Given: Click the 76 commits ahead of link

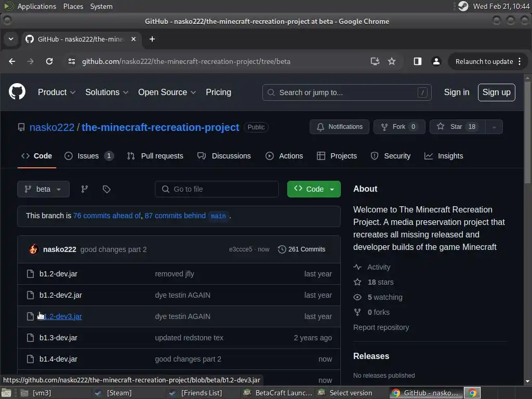Looking at the screenshot, I should point(107,216).
